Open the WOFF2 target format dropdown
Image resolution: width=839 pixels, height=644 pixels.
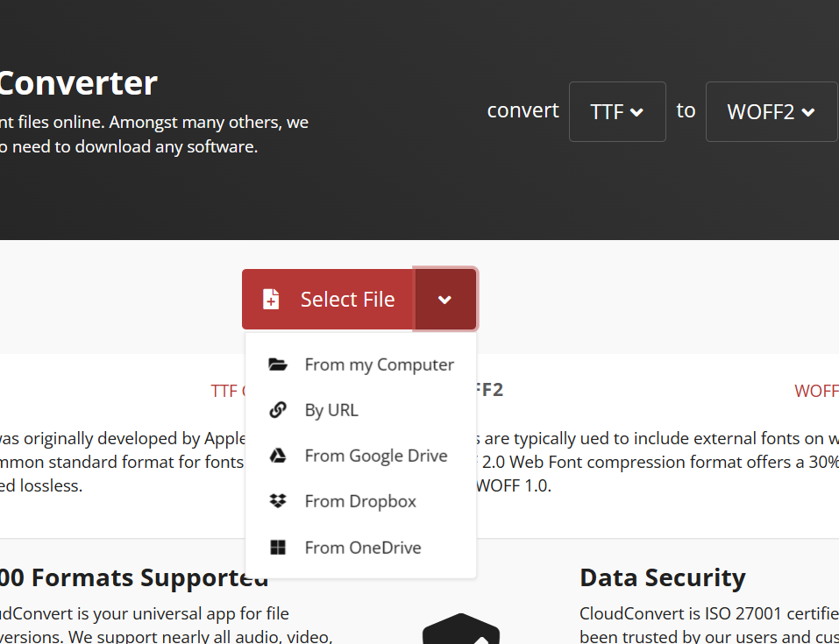(771, 111)
